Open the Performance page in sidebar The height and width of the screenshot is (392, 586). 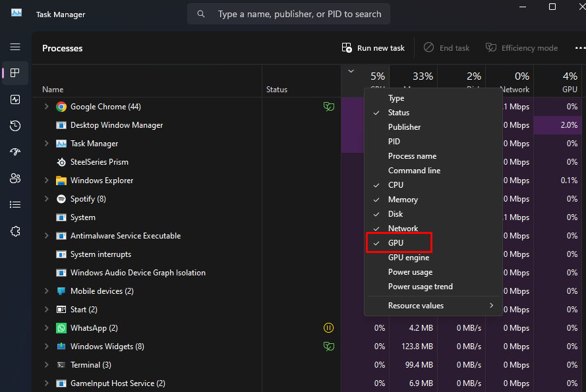15,99
